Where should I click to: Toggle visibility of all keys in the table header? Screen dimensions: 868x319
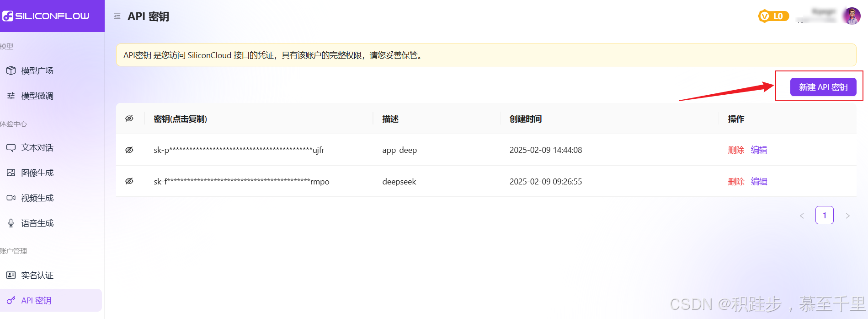[x=129, y=119]
